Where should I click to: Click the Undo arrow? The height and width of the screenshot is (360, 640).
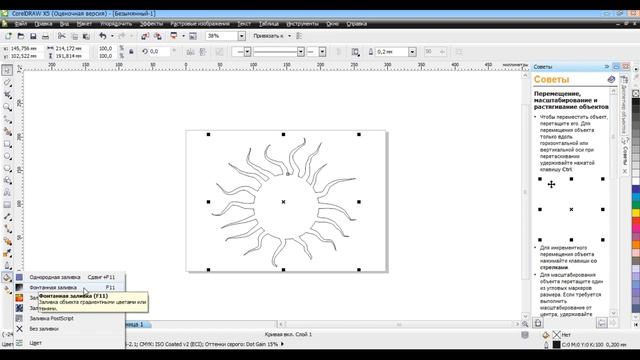click(103, 36)
